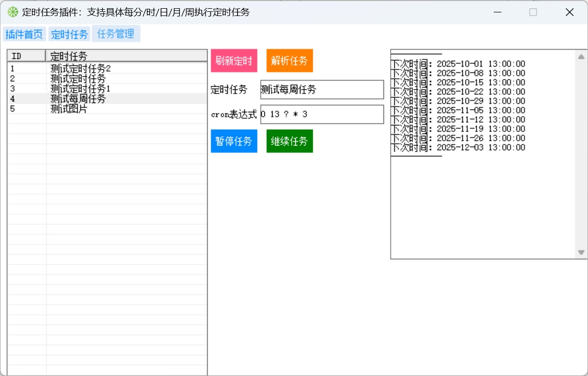
Task: Select row 测试定时任务2 in task list
Action: (80, 68)
